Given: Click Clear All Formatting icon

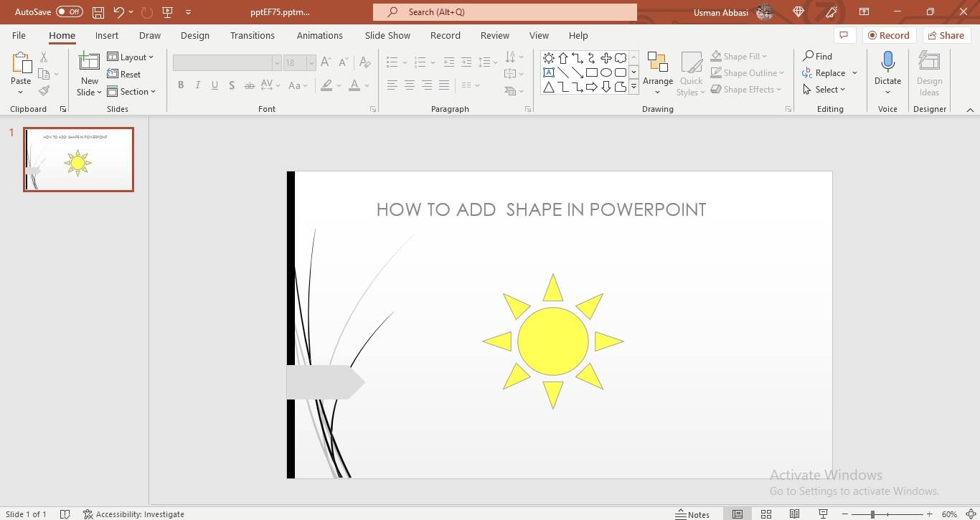Looking at the screenshot, I should click(365, 62).
